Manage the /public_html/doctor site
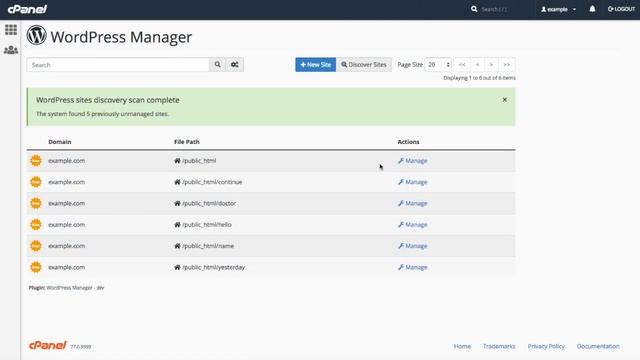The image size is (640, 360). pos(413,203)
